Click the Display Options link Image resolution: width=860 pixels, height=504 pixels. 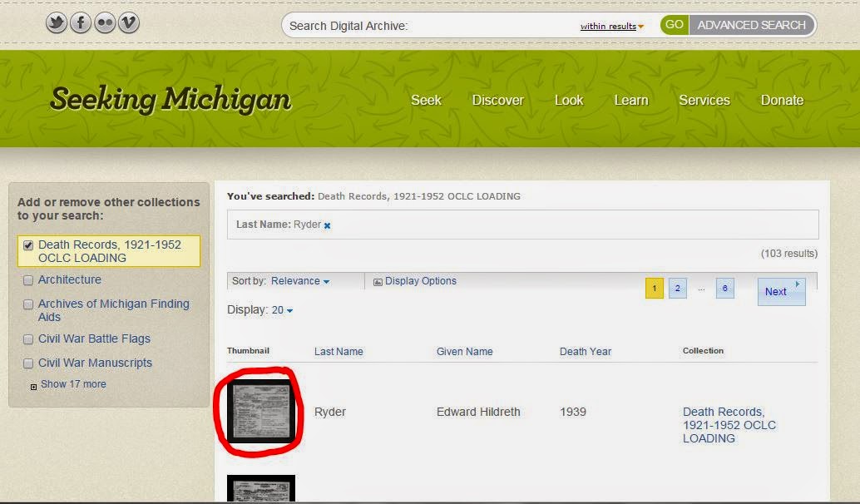pos(420,281)
